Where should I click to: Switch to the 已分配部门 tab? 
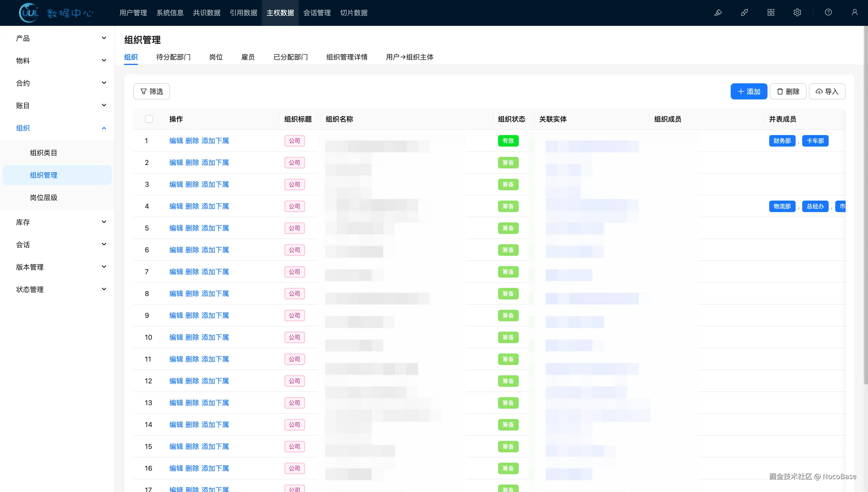point(290,57)
